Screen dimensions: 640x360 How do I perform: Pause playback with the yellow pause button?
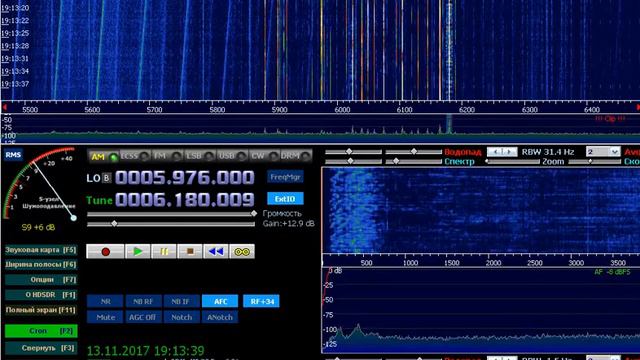click(x=164, y=251)
